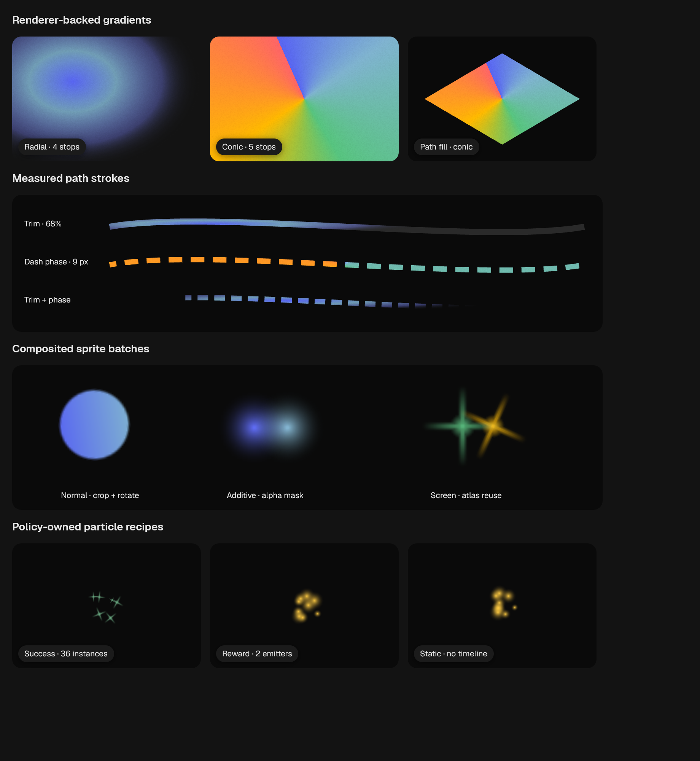
Task: Click the orange and teal dashed stroke
Action: click(344, 264)
